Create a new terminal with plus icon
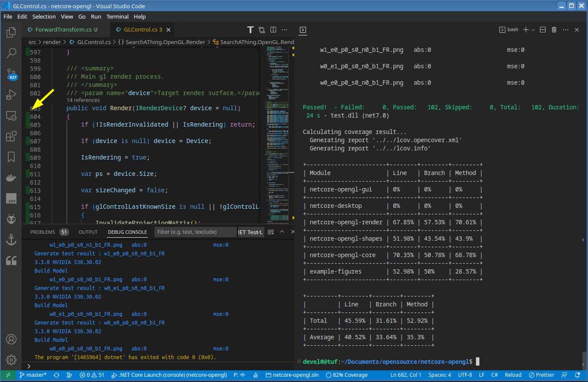Viewport: 588px width, 382px height. coord(526,30)
